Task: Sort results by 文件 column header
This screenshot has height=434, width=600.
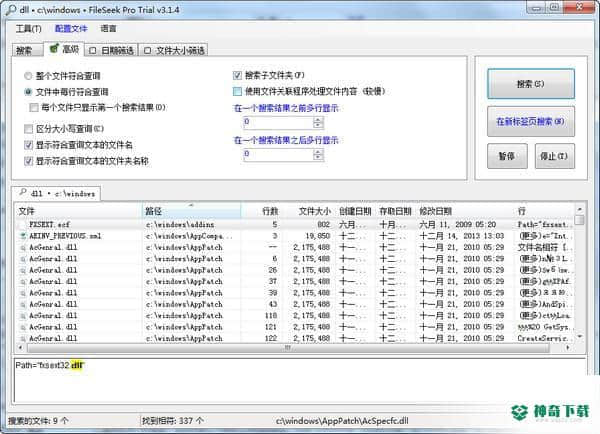Action: tap(78, 211)
